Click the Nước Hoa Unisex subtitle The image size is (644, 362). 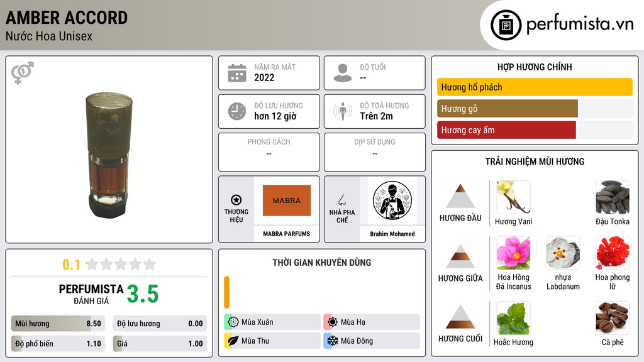(x=49, y=36)
